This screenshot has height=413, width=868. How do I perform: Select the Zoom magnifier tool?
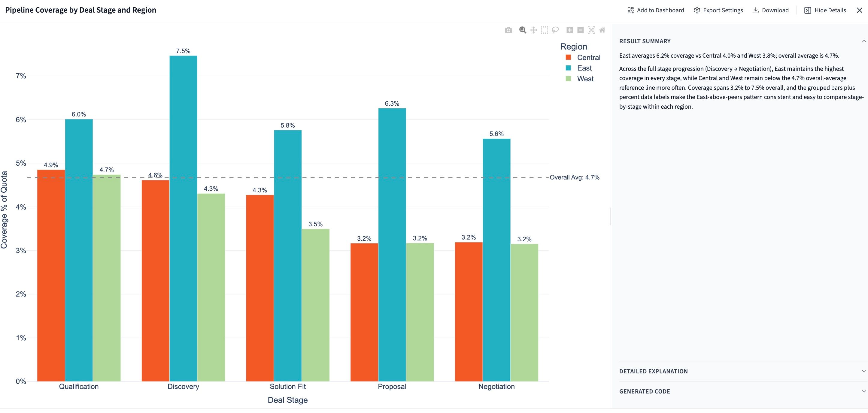(523, 30)
